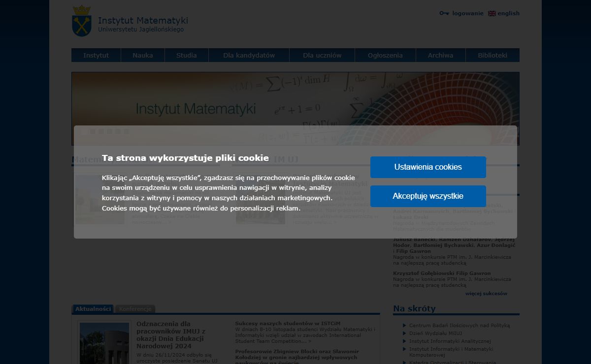
Task: Open the Instytut Informatyki Analitycznej link
Action: (x=450, y=341)
